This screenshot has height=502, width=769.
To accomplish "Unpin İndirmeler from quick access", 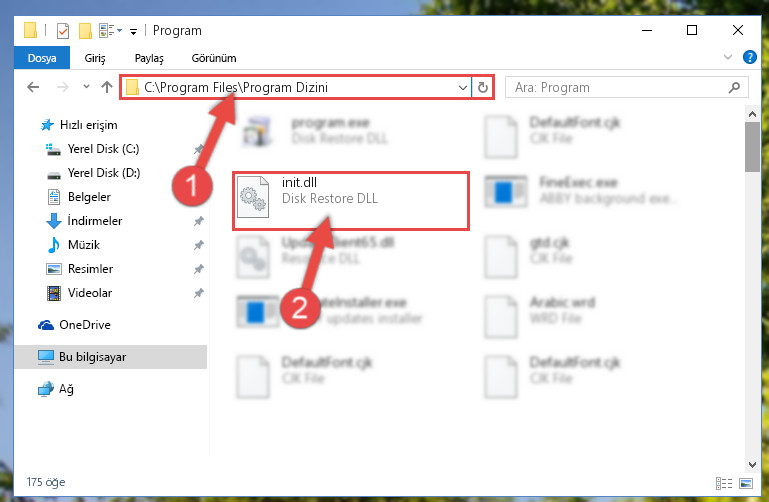I will (x=199, y=221).
